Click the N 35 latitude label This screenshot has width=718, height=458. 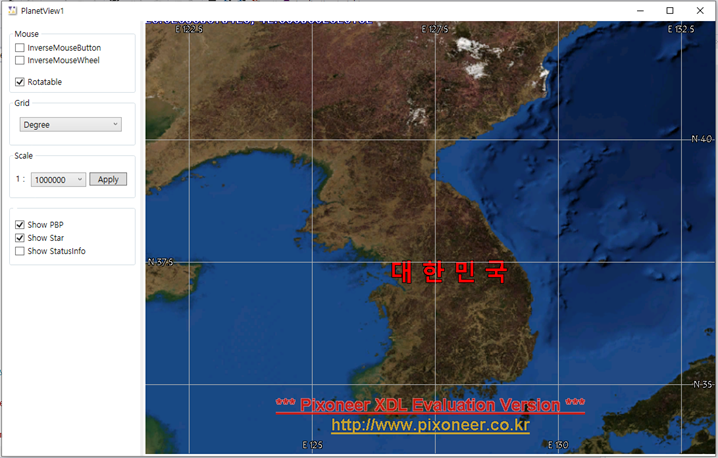click(703, 384)
